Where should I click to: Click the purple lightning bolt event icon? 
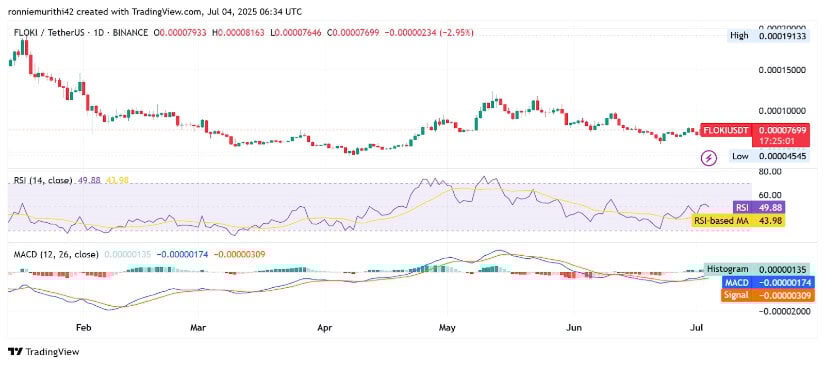click(710, 157)
